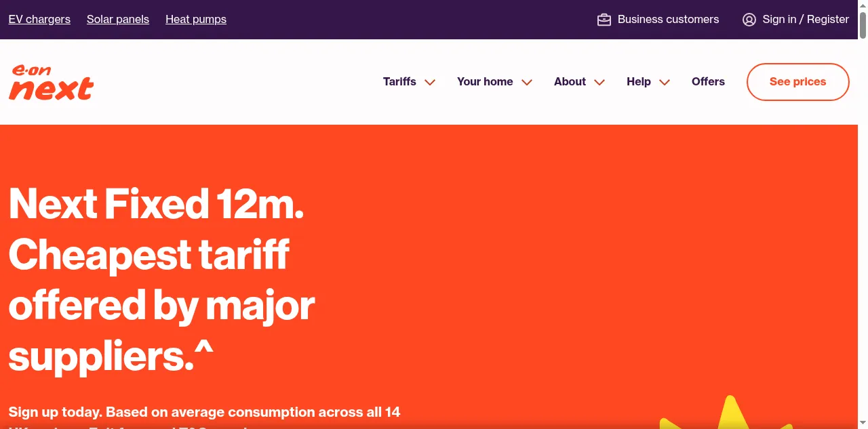Open the Help menu item

pos(639,81)
